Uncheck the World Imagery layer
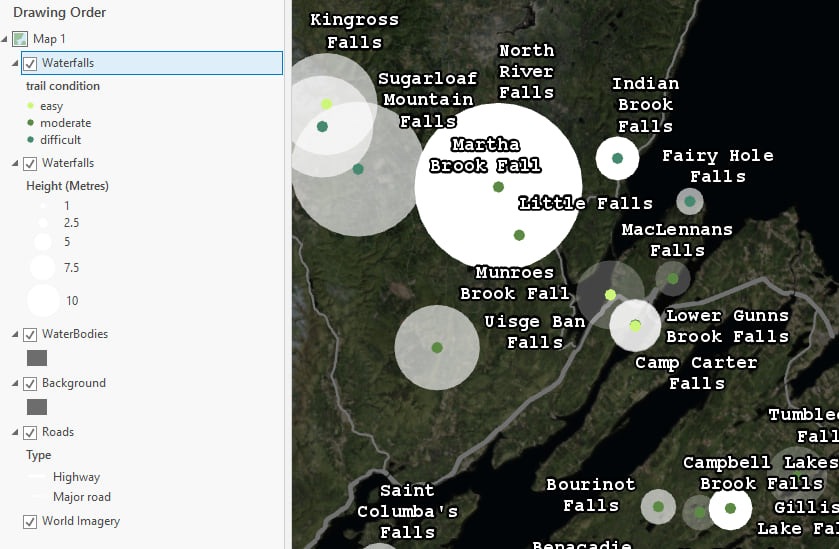The height and width of the screenshot is (549, 839). pos(30,522)
